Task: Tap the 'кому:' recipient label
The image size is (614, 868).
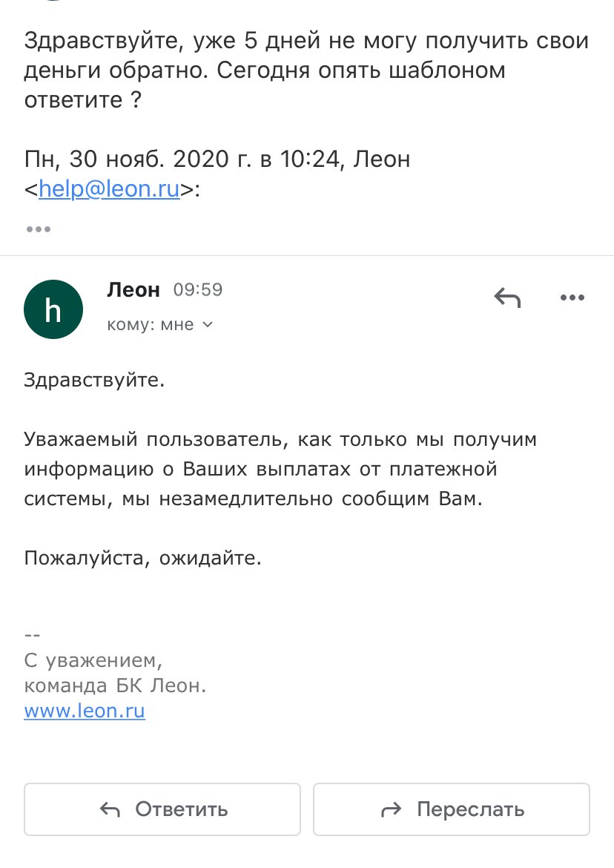Action: coord(131,324)
